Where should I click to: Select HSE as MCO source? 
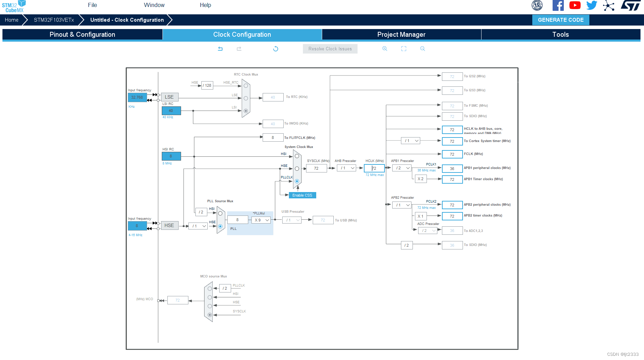click(x=210, y=306)
